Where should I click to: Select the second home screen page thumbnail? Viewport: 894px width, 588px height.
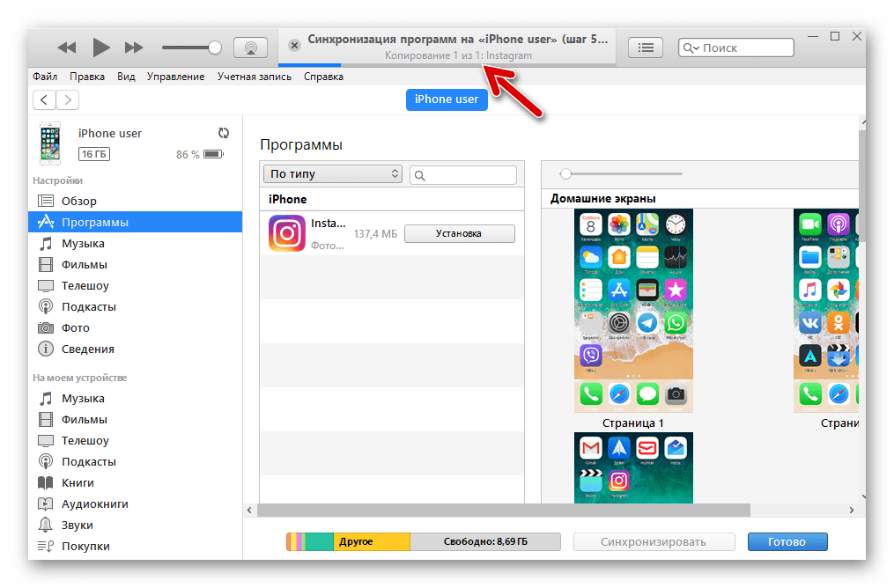pos(826,311)
